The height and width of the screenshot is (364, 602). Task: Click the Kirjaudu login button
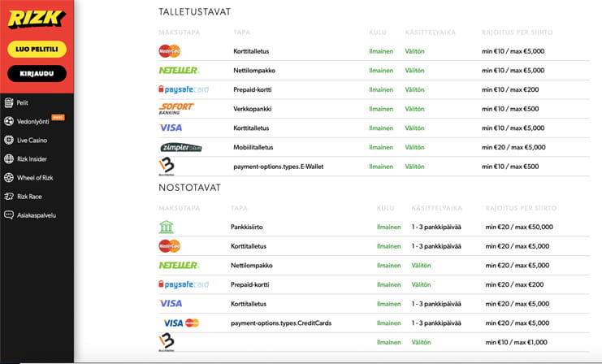(x=37, y=73)
